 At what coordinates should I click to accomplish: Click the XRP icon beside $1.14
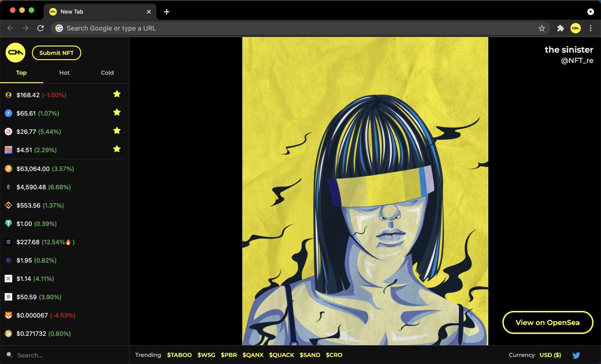click(8, 278)
